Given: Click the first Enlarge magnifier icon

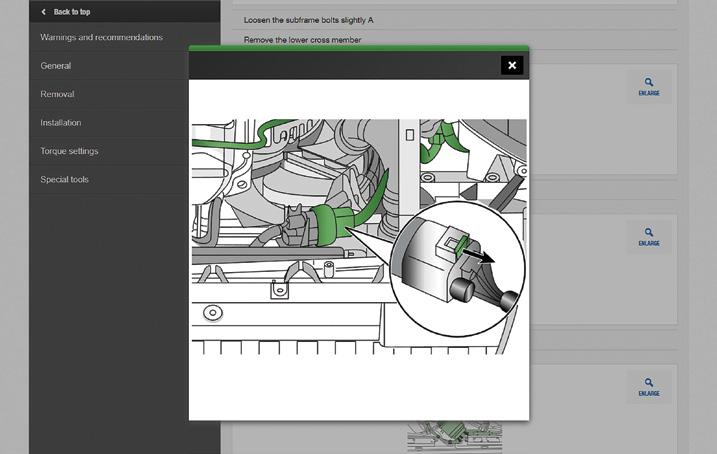Looking at the screenshot, I should click(649, 82).
